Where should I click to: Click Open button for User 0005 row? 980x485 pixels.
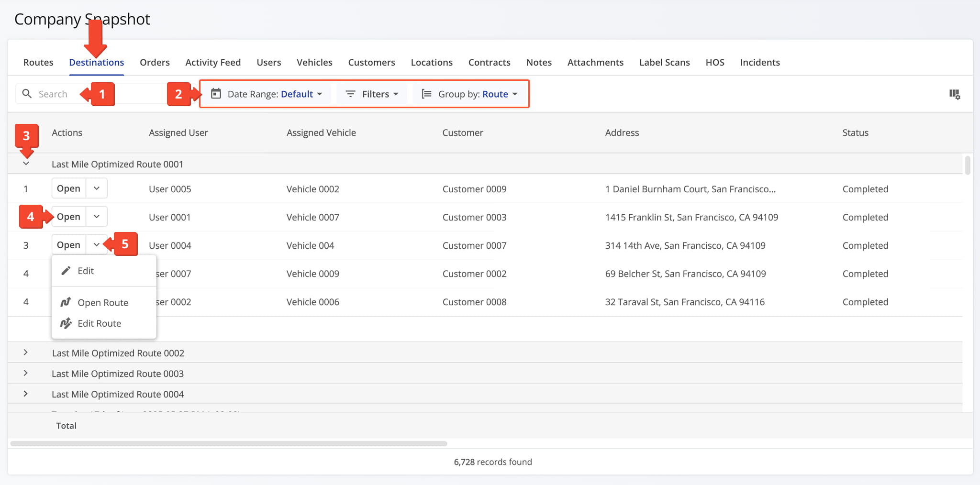(68, 188)
